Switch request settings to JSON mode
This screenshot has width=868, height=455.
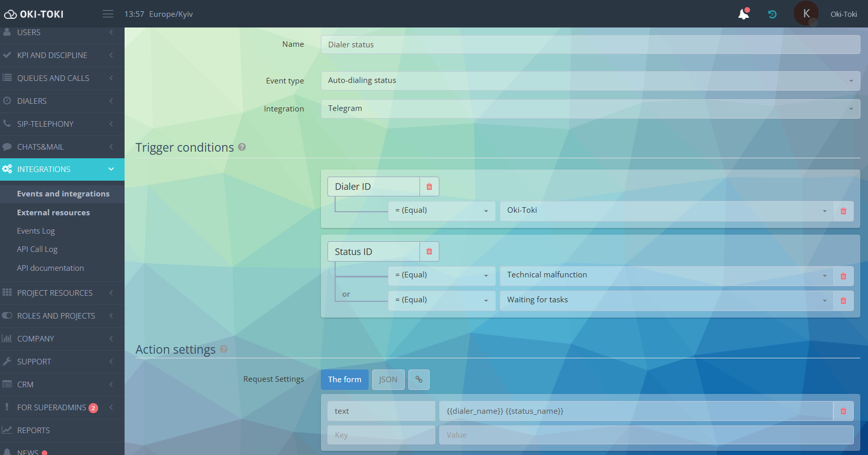388,380
